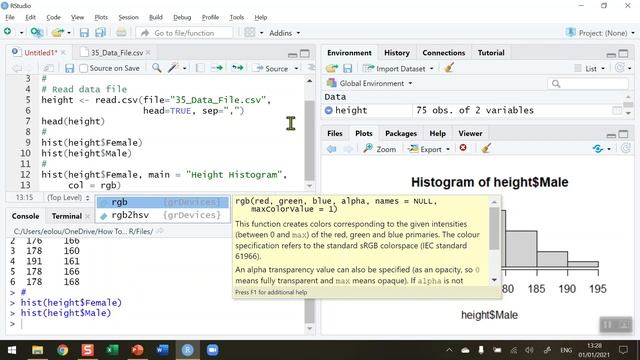Print the current file icon
Image resolution: width=640 pixels, height=360 pixels.
[x=121, y=33]
